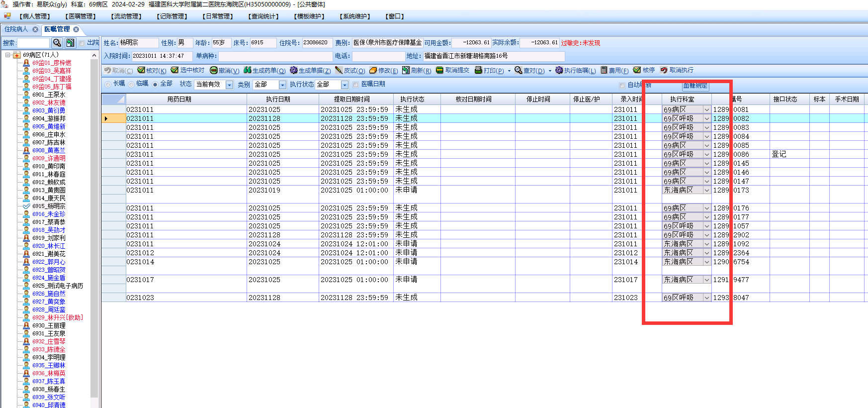The width and height of the screenshot is (868, 408).
Task: Open the 执行状态 dropdown
Action: click(x=344, y=85)
